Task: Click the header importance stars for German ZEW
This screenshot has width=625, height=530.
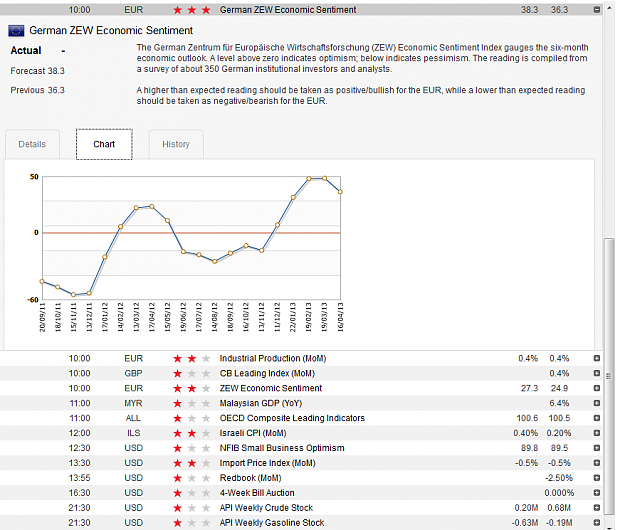Action: 192,10
